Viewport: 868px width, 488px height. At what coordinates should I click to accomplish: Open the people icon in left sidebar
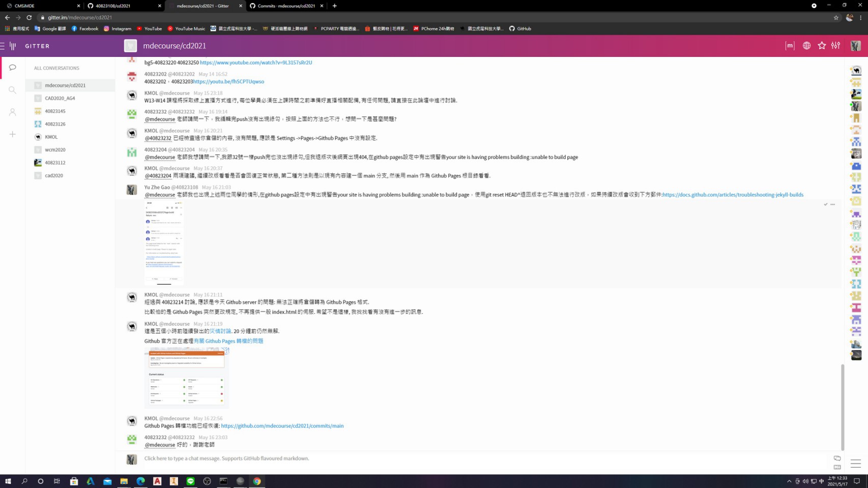coord(13,112)
